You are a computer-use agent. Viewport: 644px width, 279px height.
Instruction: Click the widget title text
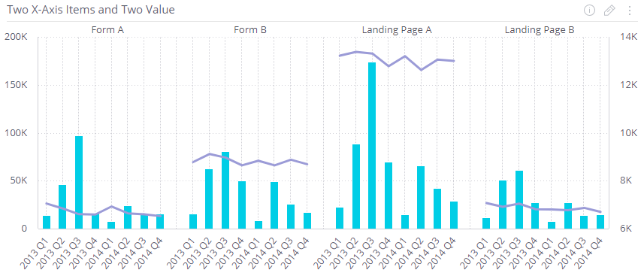click(x=91, y=10)
